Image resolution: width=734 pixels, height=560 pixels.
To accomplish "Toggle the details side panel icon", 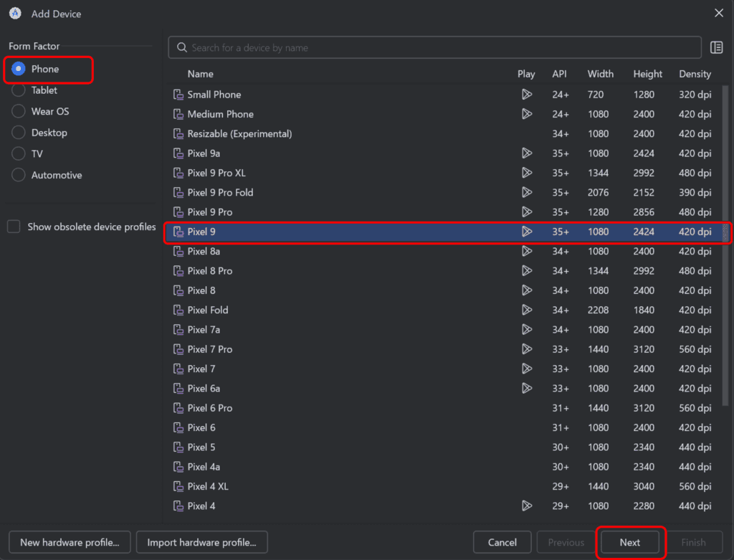I will (x=716, y=47).
